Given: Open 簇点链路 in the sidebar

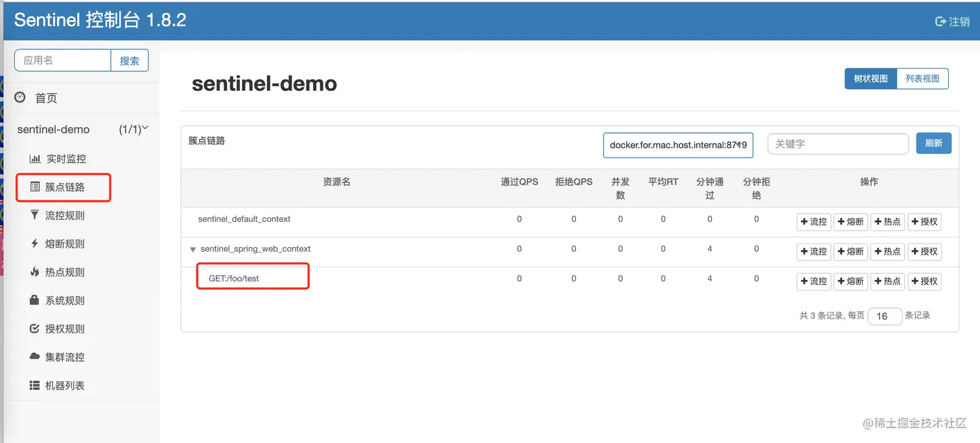Looking at the screenshot, I should pyautogui.click(x=65, y=187).
